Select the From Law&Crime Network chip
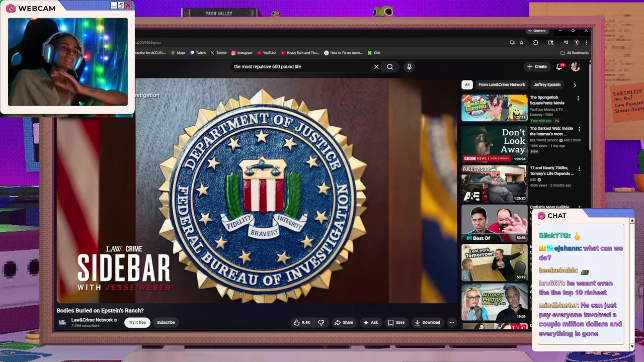 502,84
